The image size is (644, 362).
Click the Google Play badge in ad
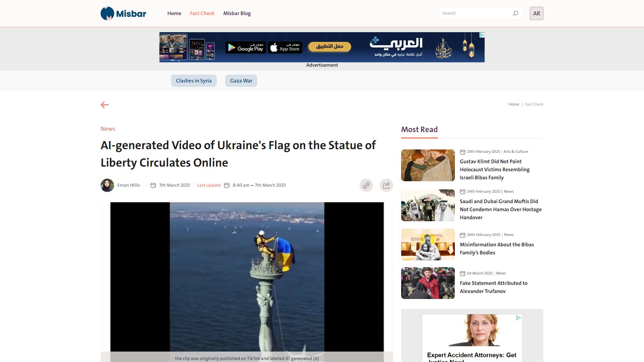pyautogui.click(x=246, y=48)
